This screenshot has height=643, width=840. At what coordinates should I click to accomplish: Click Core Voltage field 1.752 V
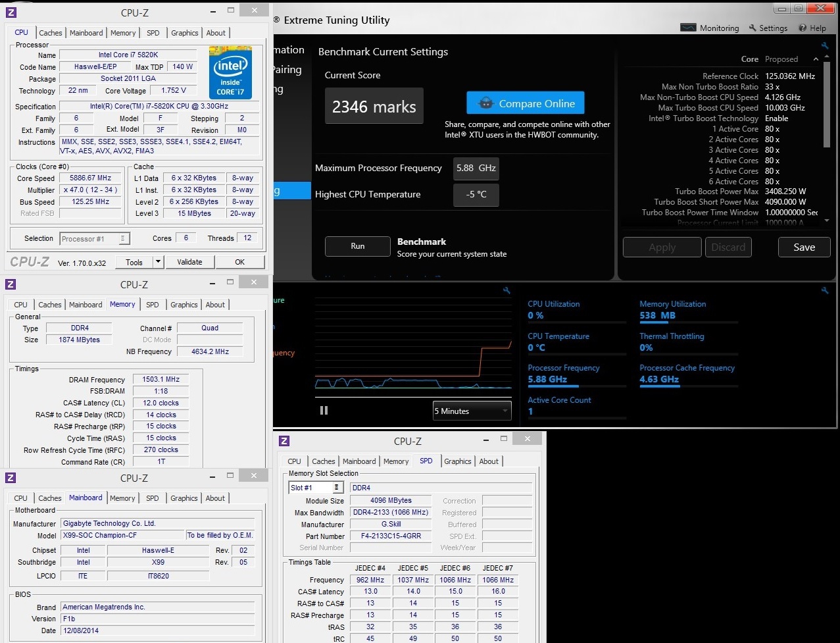(x=174, y=90)
